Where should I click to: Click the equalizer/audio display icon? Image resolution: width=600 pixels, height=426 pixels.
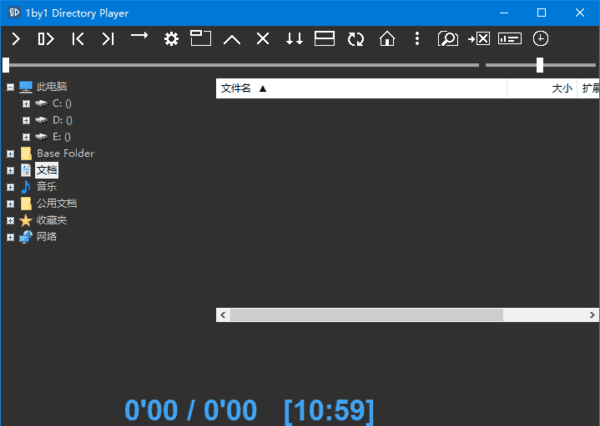point(510,39)
